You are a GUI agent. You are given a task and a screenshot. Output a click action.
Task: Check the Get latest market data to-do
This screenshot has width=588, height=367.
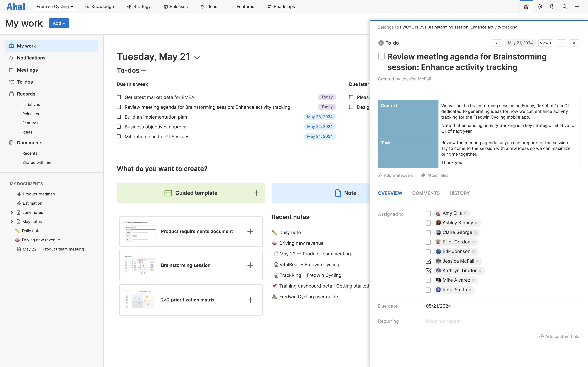point(119,97)
